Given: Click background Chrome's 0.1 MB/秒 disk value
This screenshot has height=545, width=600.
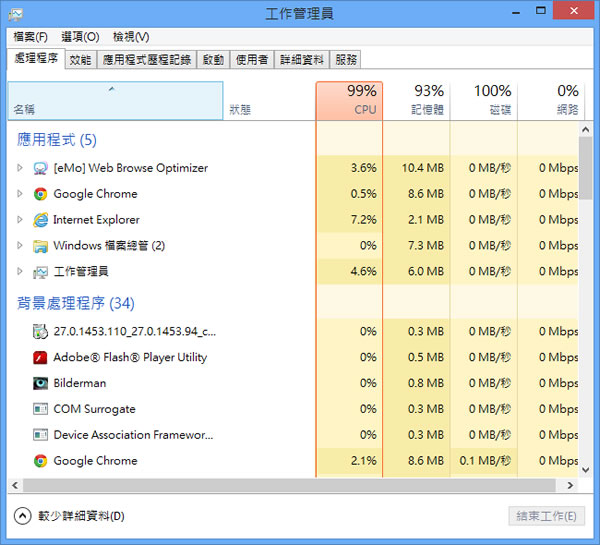Looking at the screenshot, I should point(485,461).
